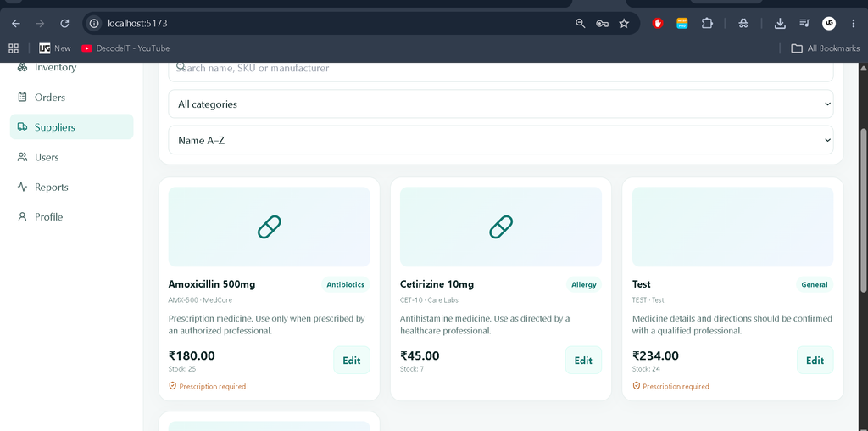
Task: Go back using browser back arrow
Action: 16,23
